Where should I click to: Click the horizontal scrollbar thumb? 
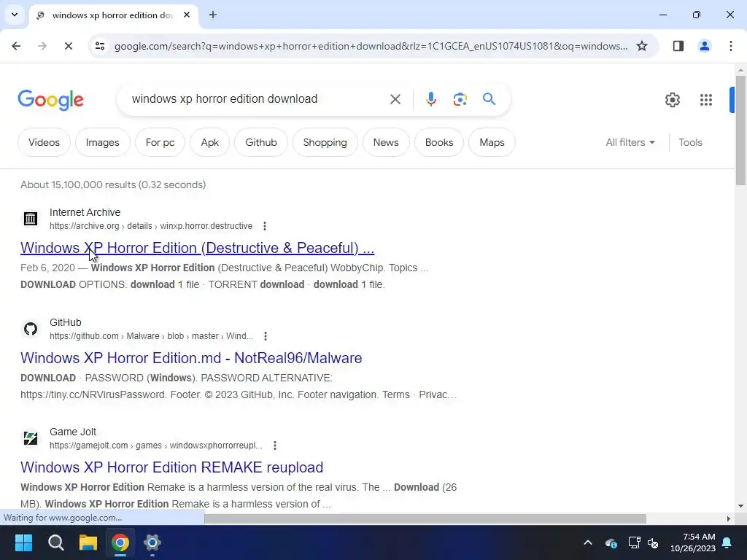[425, 518]
